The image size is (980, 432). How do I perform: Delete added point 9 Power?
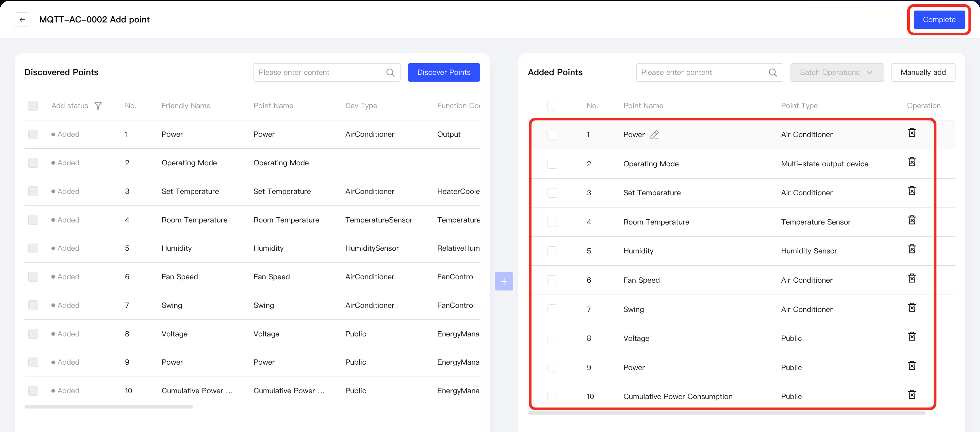point(912,366)
